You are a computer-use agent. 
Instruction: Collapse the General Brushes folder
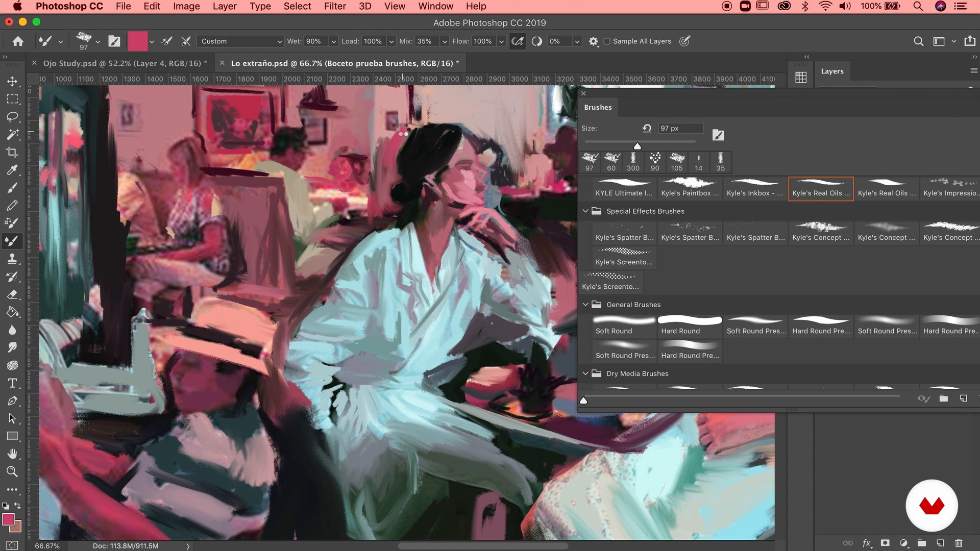click(x=585, y=305)
